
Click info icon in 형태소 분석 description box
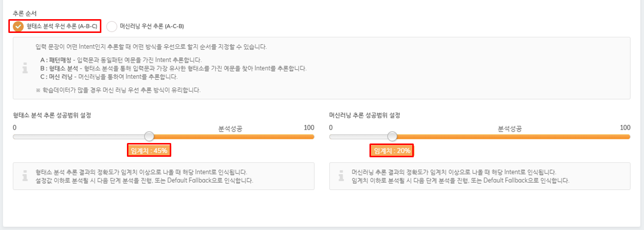[x=25, y=176]
